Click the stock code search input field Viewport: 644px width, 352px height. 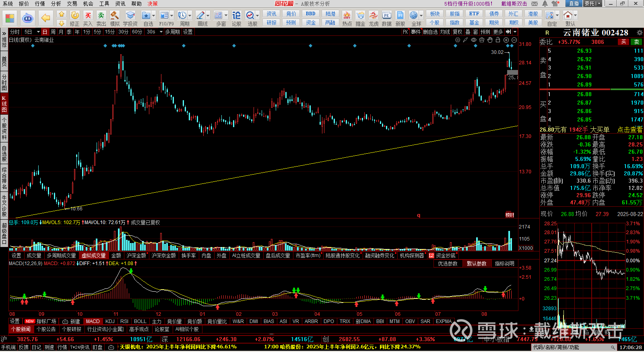click(574, 347)
